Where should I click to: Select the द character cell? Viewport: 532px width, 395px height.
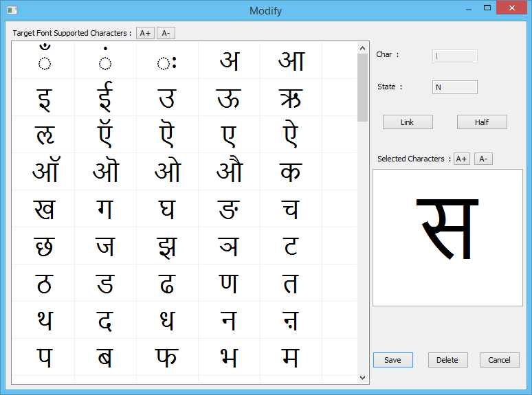tap(106, 319)
